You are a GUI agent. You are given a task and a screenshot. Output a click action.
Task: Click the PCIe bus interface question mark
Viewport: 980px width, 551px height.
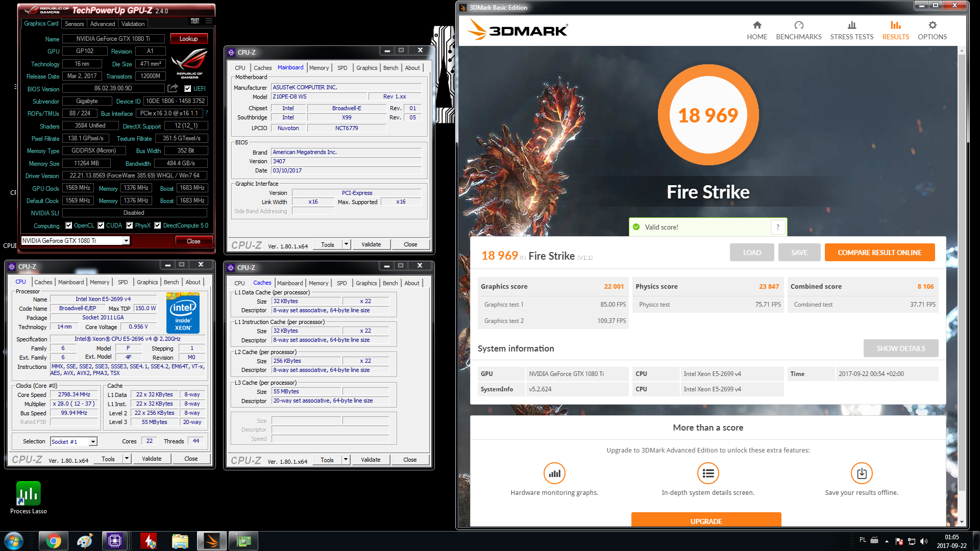pos(206,113)
